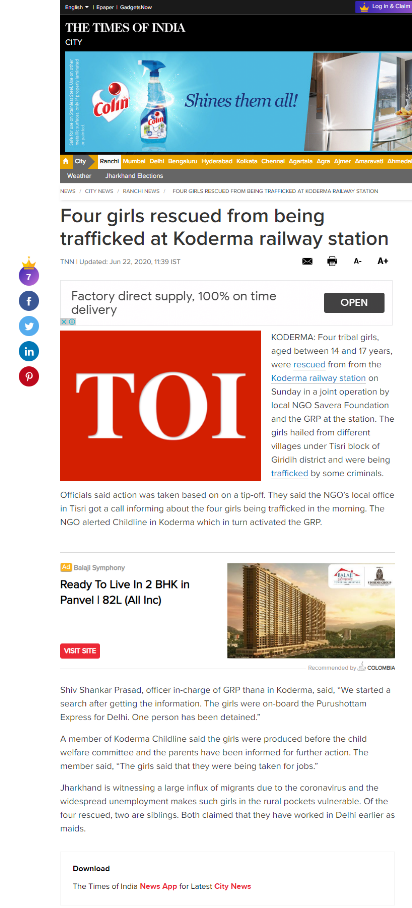The image size is (412, 908).
Task: Open Mumbai city tab
Action: pyautogui.click(x=134, y=161)
